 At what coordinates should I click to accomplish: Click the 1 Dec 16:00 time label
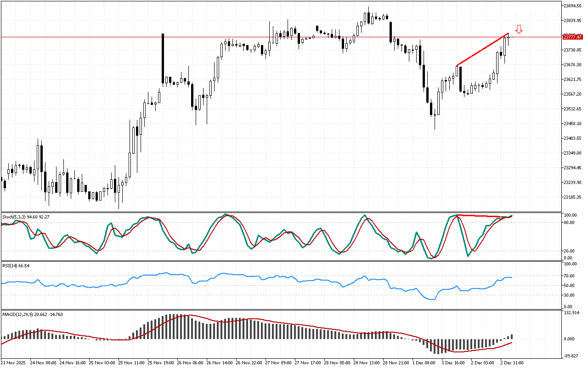click(x=453, y=363)
